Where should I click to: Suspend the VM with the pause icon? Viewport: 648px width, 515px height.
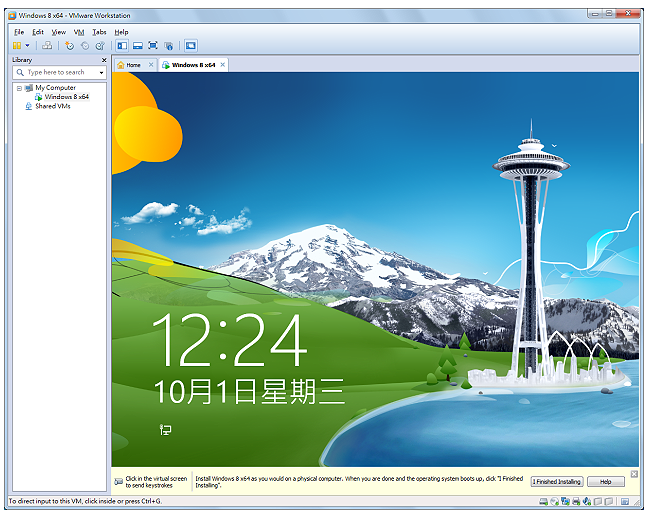17,45
